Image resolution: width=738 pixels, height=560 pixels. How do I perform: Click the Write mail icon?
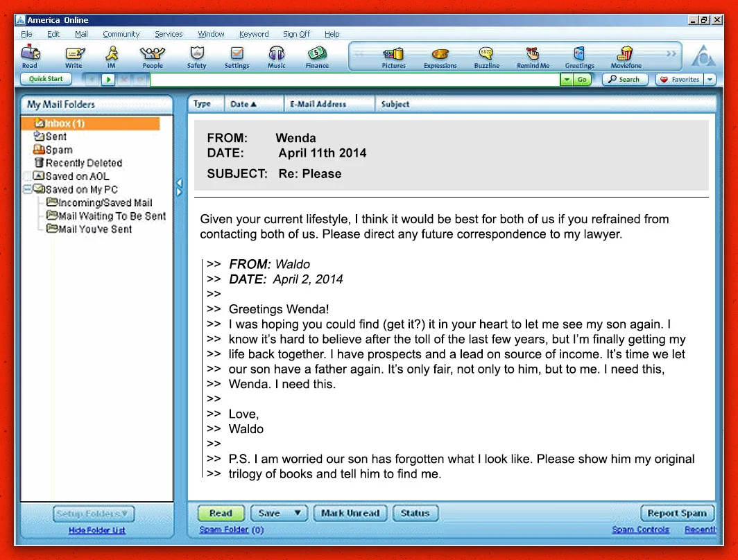(x=74, y=56)
